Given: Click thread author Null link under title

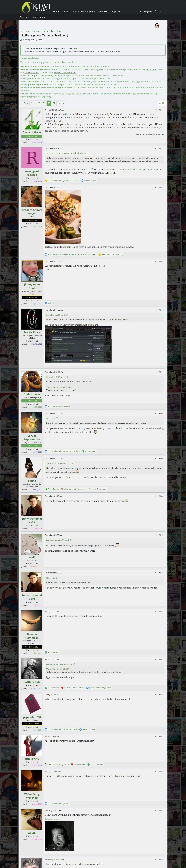Looking at the screenshot, I should pyautogui.click(x=25, y=40).
